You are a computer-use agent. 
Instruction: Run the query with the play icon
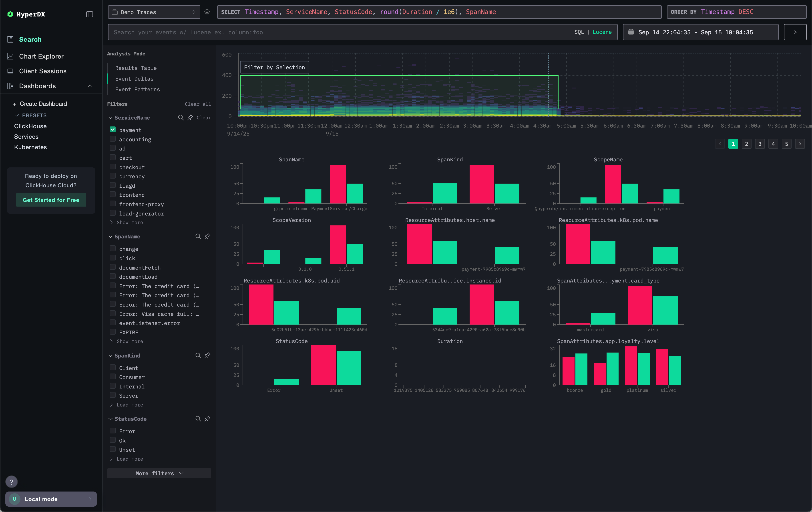click(x=795, y=32)
